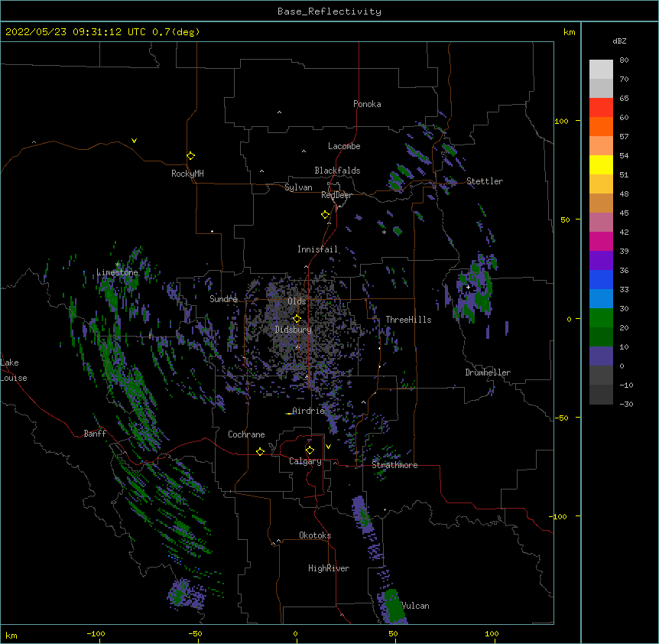659x644 pixels.
Task: Click the Calgary city label
Action: [x=305, y=461]
